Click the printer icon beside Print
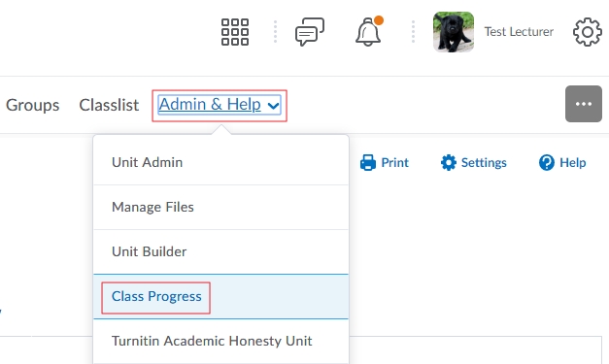 pos(368,163)
